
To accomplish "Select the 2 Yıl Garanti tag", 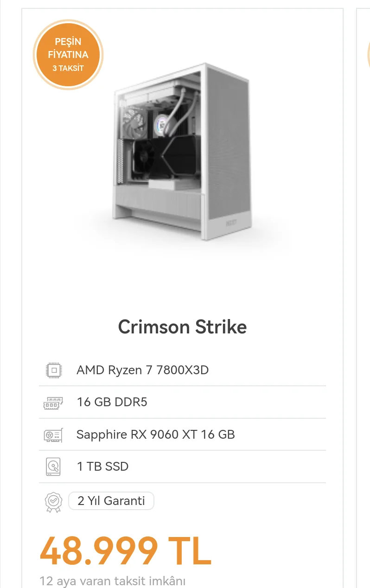I will pyautogui.click(x=111, y=501).
